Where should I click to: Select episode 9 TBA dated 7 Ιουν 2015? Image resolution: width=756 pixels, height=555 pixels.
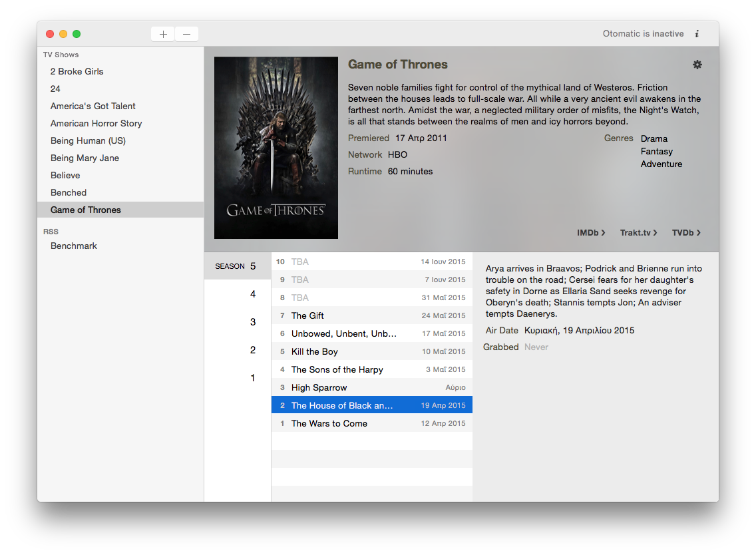coord(372,279)
